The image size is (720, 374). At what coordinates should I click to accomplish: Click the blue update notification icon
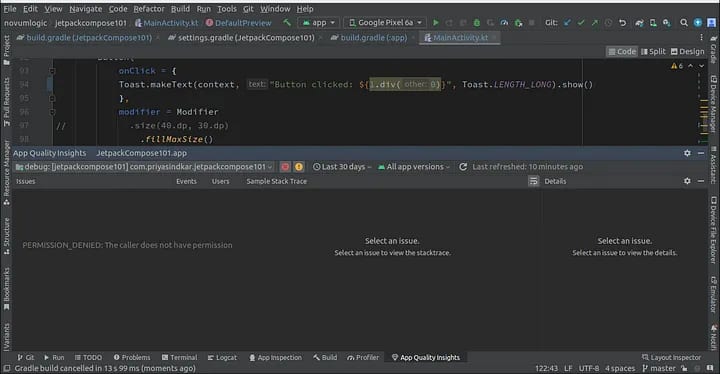[698, 23]
